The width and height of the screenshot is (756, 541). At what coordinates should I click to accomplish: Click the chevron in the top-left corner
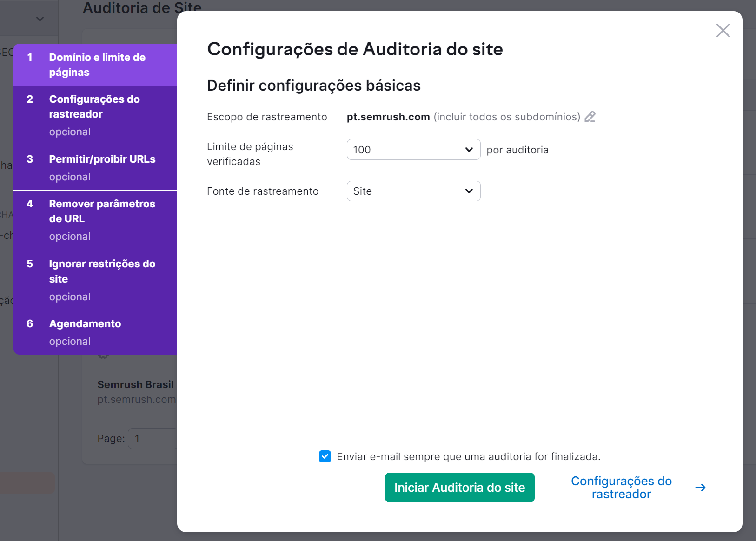(40, 18)
